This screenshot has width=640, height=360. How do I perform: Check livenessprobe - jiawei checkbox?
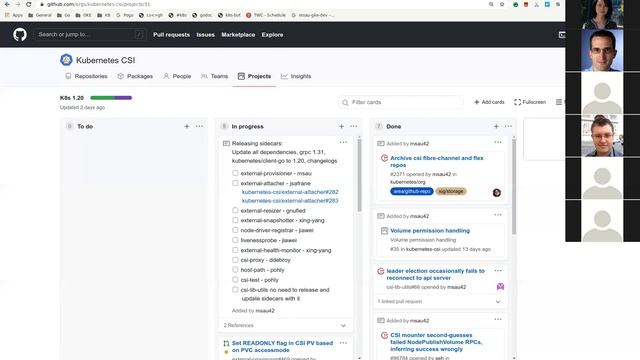pos(235,240)
